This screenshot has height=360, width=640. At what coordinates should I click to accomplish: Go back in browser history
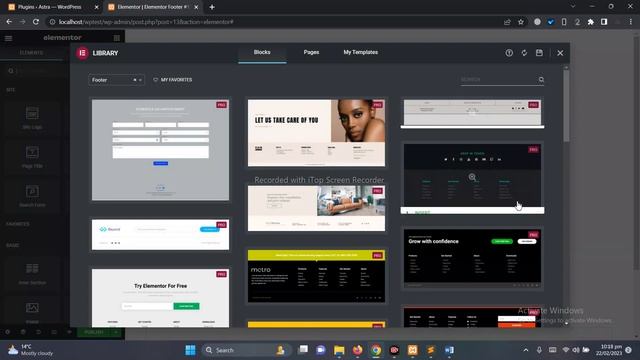coord(9,22)
